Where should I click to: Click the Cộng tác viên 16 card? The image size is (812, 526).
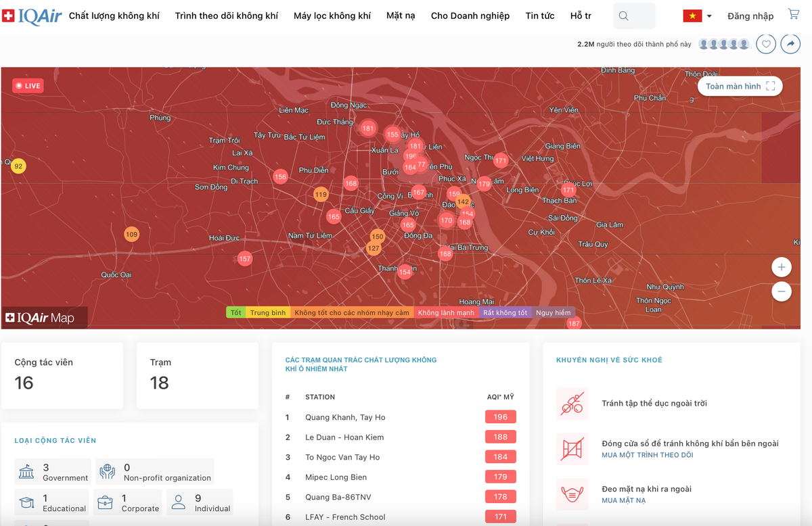(62, 375)
